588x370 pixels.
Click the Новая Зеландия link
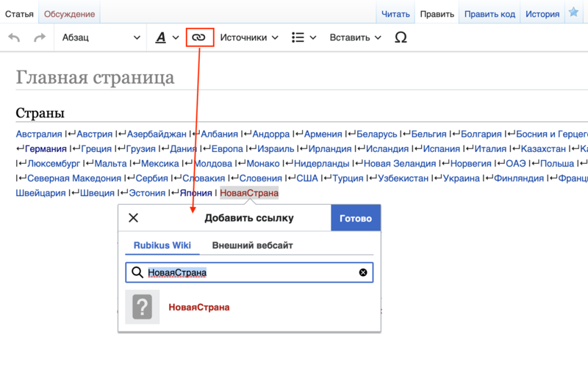click(400, 164)
